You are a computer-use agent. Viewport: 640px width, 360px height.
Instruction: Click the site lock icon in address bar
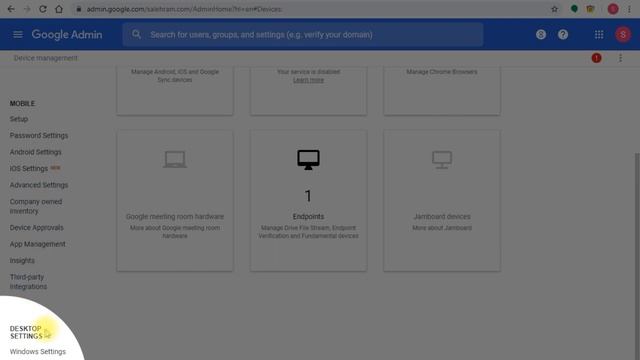click(79, 9)
